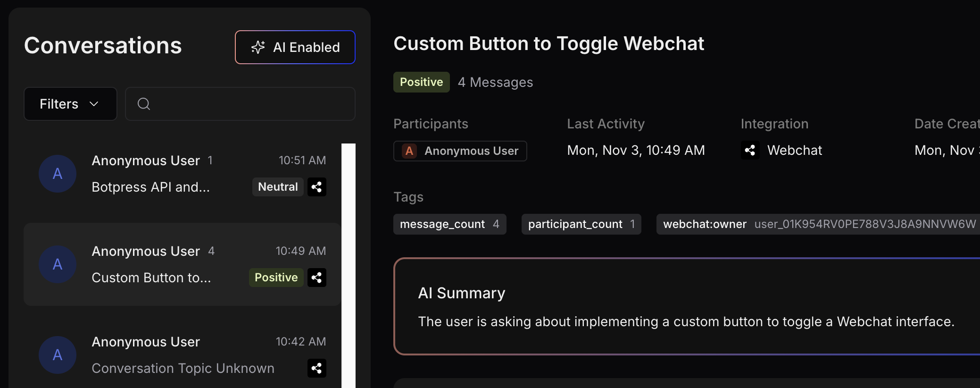The image size is (980, 388).
Task: Click the participant_count tag
Action: pos(581,224)
